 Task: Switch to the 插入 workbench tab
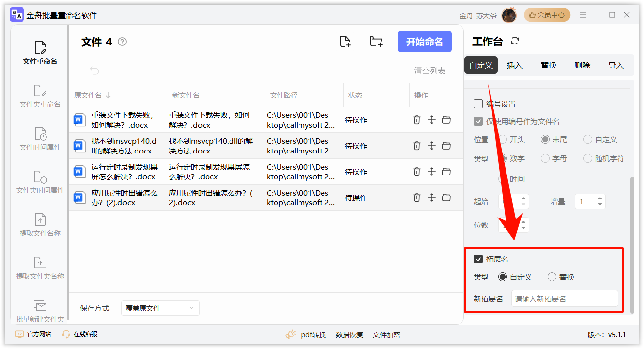tap(514, 65)
